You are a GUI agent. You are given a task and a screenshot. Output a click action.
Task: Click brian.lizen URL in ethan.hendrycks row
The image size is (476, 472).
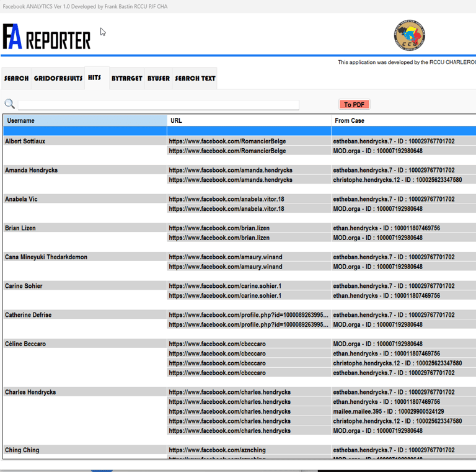(x=249, y=228)
